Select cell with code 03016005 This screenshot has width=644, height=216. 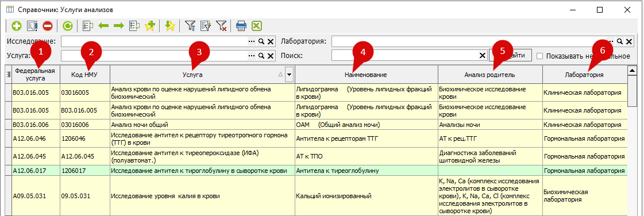pyautogui.click(x=85, y=93)
